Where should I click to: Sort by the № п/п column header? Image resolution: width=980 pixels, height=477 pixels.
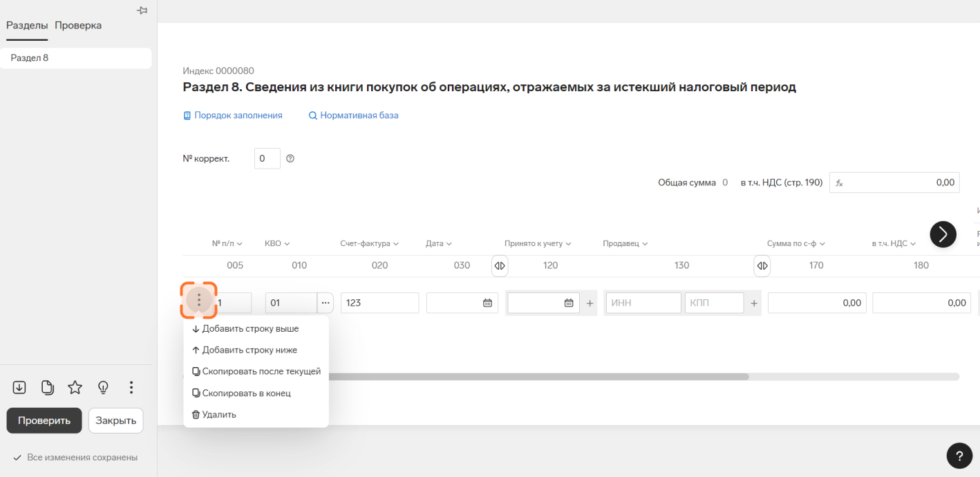coord(227,243)
